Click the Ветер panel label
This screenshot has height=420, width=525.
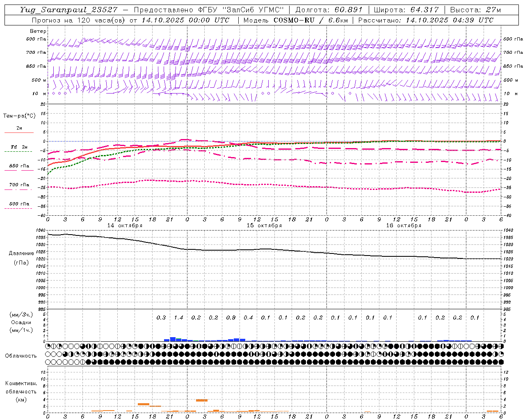(38, 31)
